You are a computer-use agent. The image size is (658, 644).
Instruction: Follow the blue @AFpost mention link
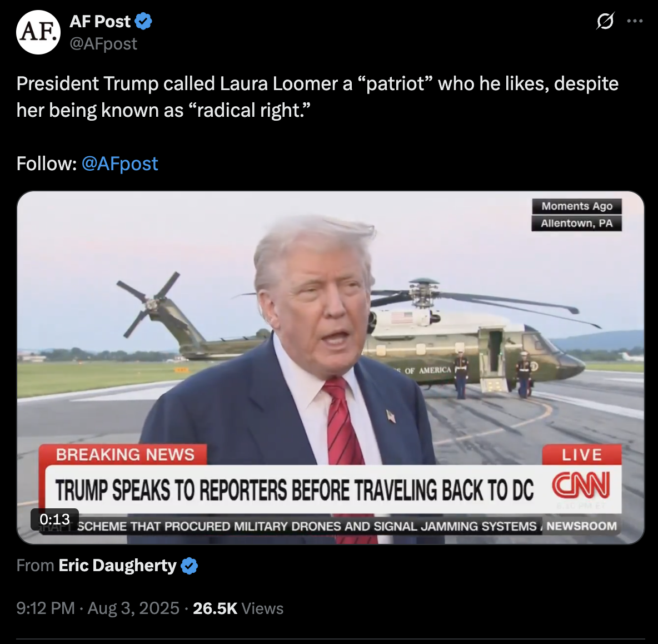pos(119,164)
